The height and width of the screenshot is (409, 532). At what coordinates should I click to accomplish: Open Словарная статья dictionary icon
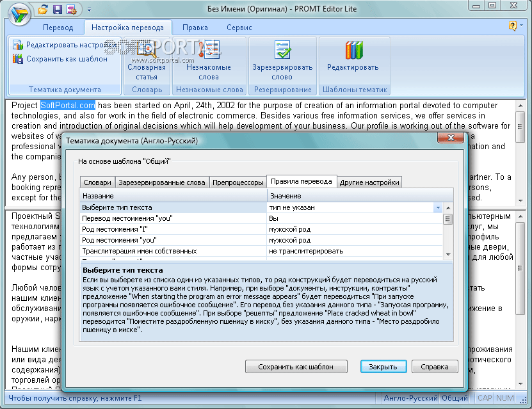point(147,60)
